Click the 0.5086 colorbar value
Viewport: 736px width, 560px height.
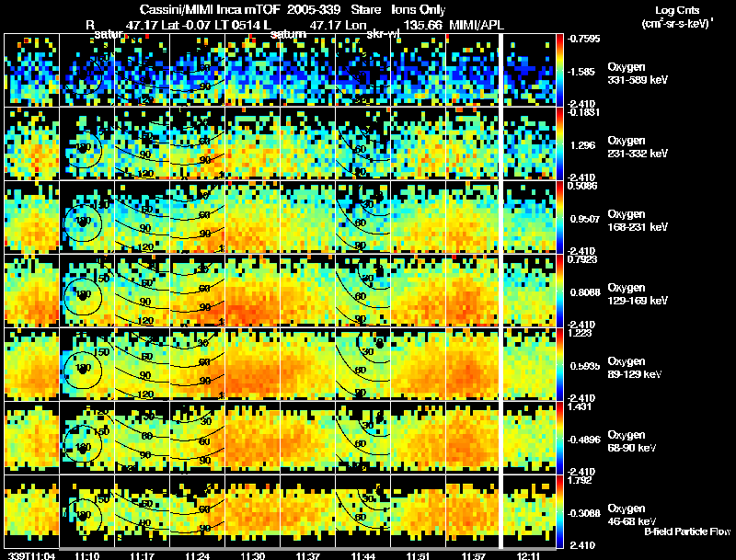(x=582, y=186)
